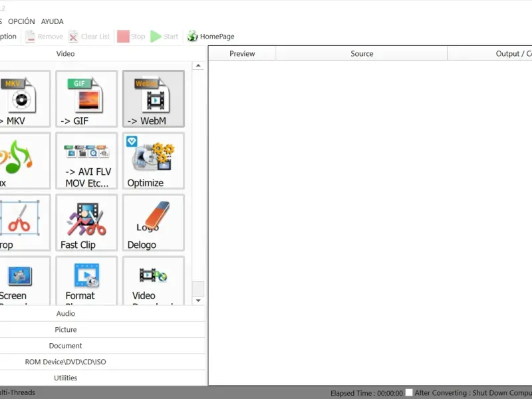Image resolution: width=532 pixels, height=399 pixels.
Task: Click the Preview column header
Action: tap(242, 54)
